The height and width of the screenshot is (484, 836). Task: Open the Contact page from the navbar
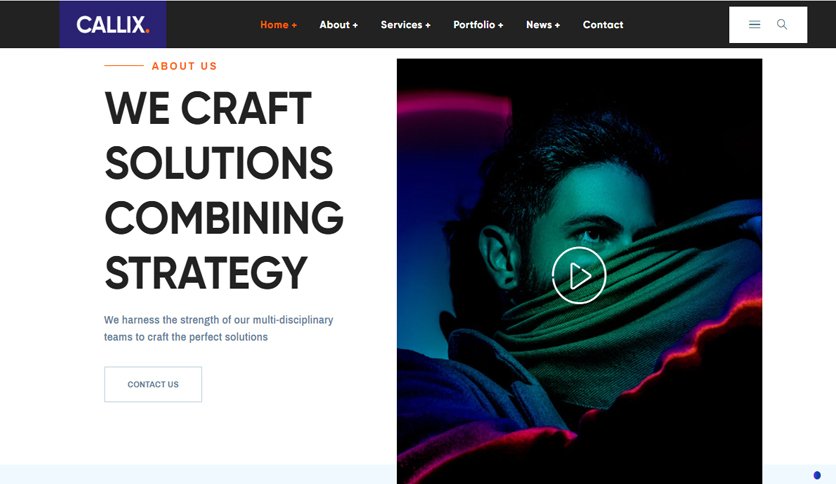pos(602,25)
